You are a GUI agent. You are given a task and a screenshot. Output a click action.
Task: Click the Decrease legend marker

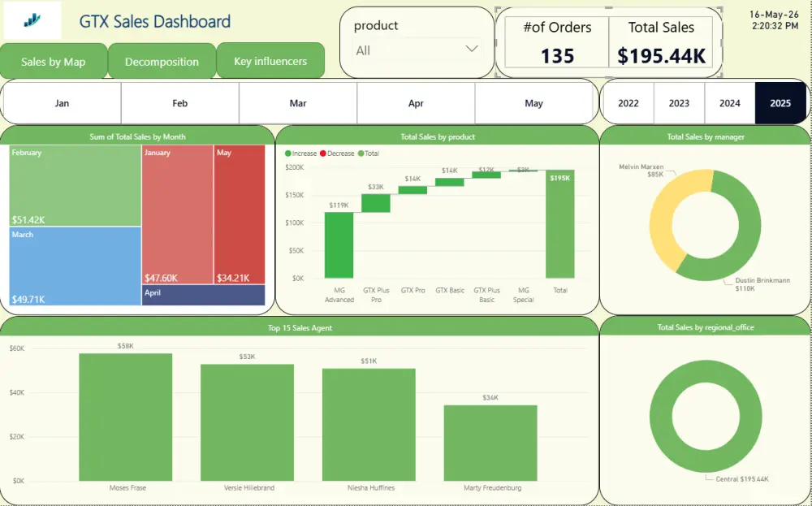(x=323, y=154)
